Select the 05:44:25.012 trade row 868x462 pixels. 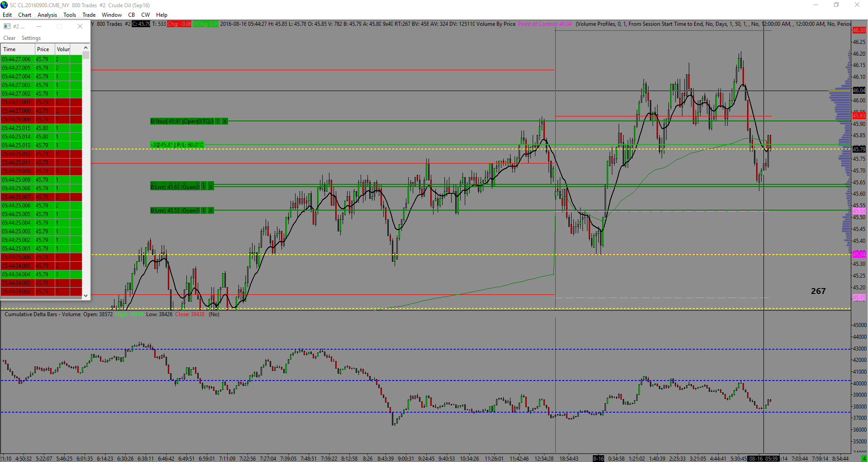[41, 154]
